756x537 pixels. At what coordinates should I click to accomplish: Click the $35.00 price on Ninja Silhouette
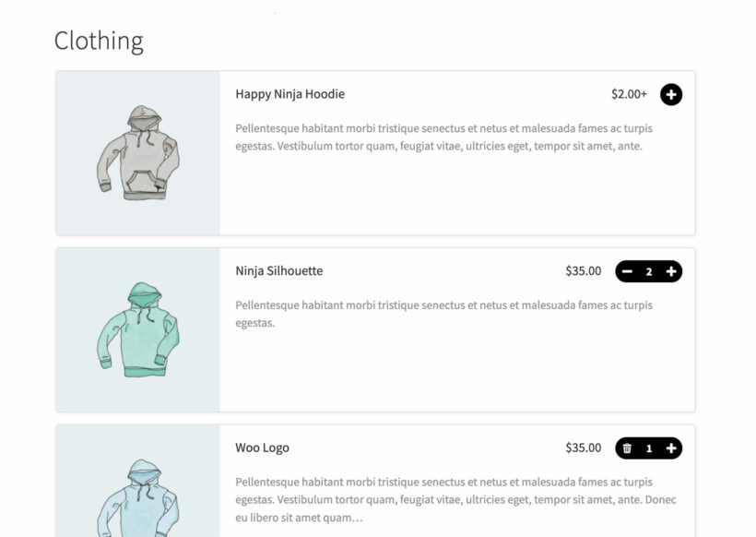pyautogui.click(x=585, y=270)
